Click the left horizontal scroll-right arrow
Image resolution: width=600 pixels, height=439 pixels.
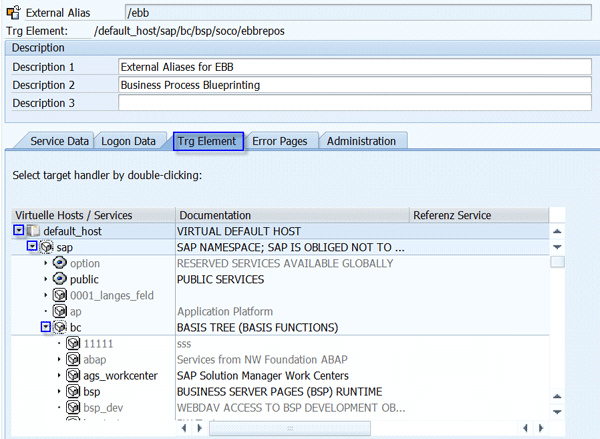tap(199, 428)
